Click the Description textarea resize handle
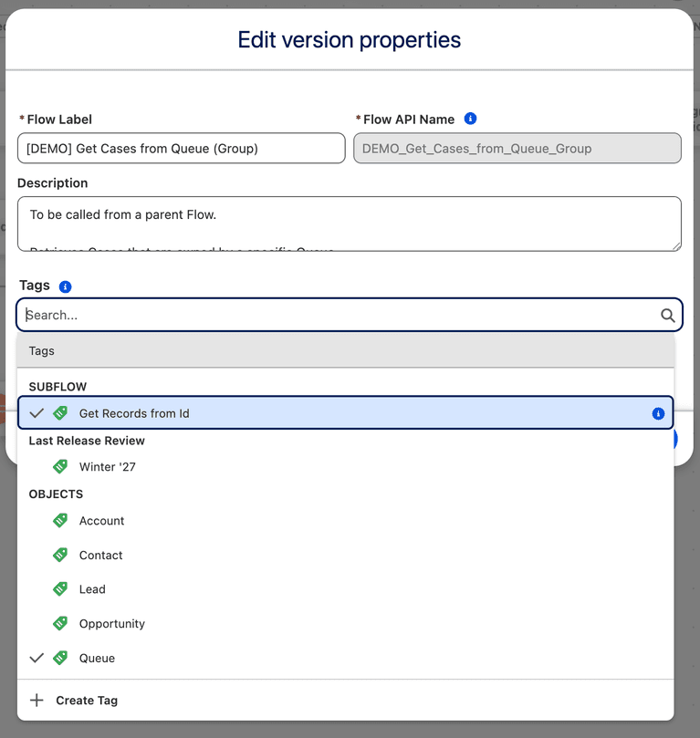 (676, 245)
